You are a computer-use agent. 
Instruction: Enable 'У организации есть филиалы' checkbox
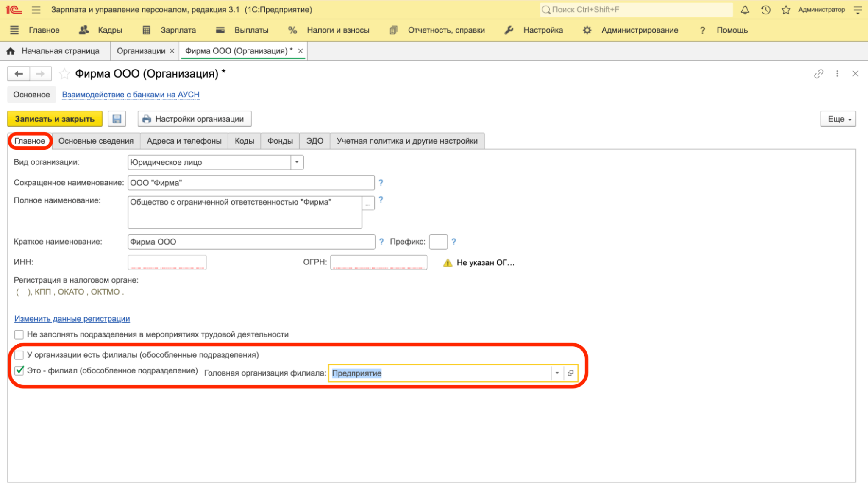point(19,355)
